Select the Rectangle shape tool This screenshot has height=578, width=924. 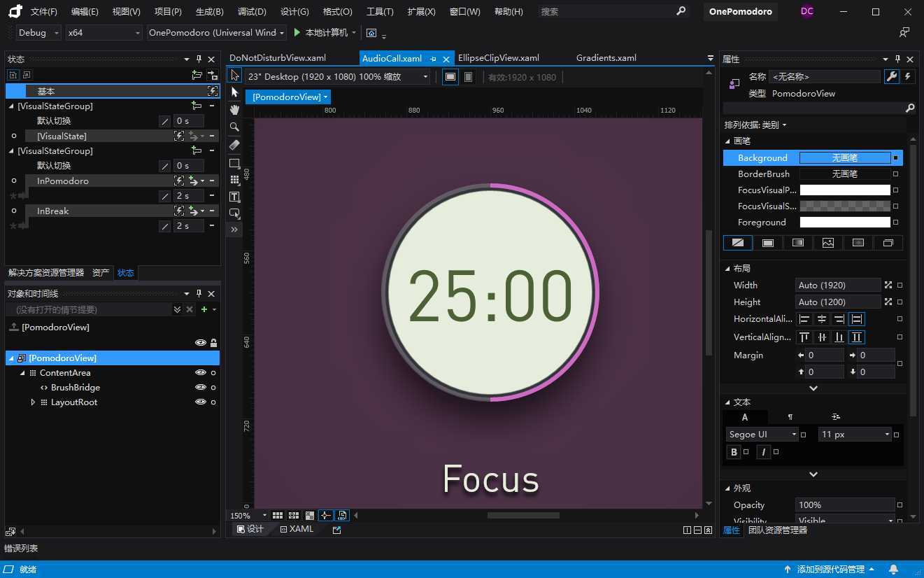pyautogui.click(x=234, y=163)
